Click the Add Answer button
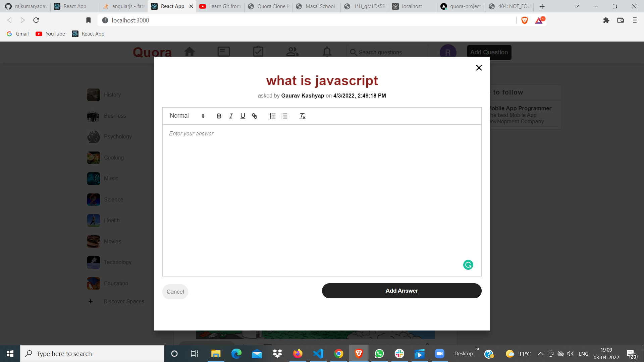The height and width of the screenshot is (362, 644). pos(401,291)
